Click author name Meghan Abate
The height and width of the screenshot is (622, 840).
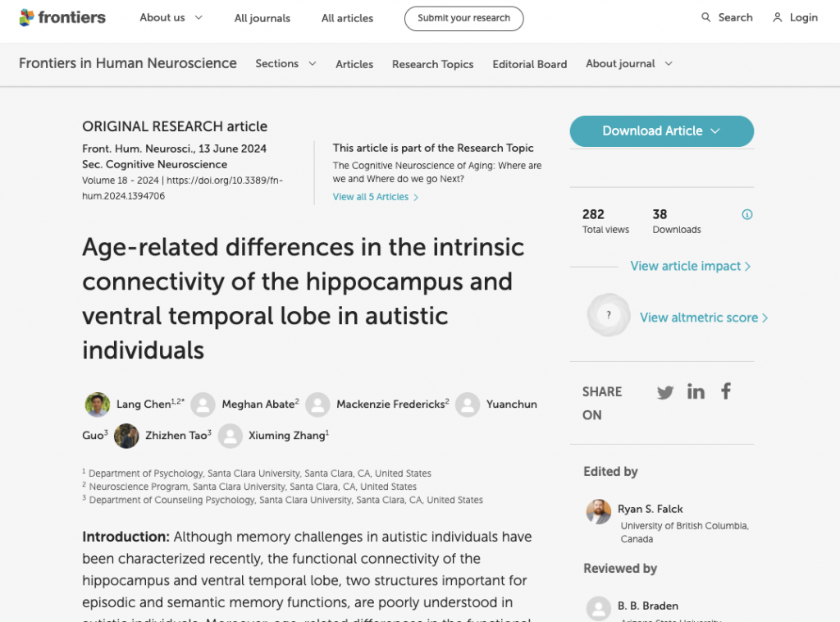click(x=258, y=404)
